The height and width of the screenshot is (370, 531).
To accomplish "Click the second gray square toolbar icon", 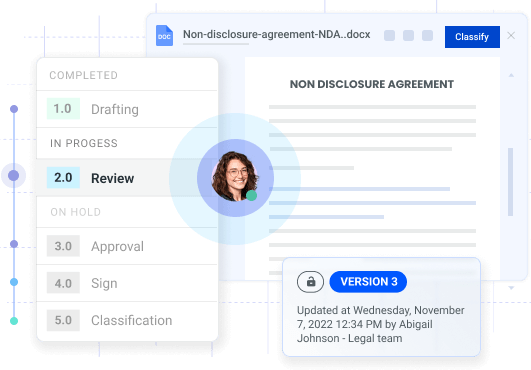I will [408, 36].
